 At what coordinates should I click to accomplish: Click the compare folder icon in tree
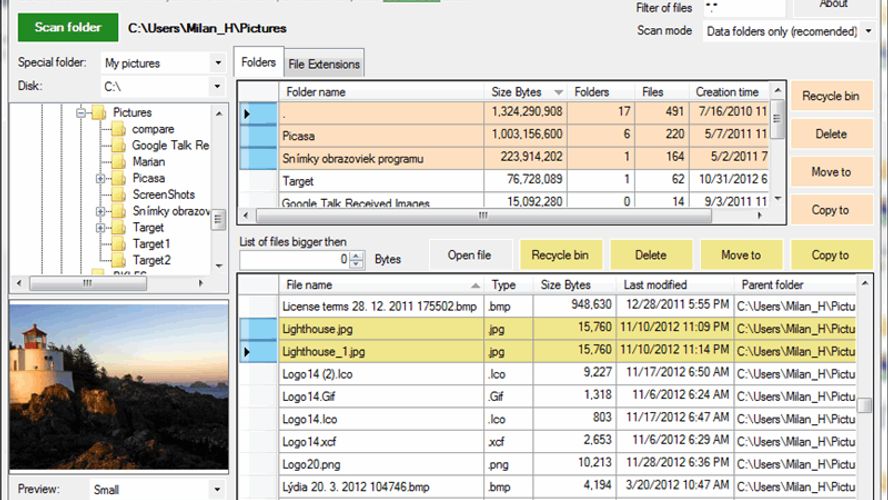click(119, 129)
